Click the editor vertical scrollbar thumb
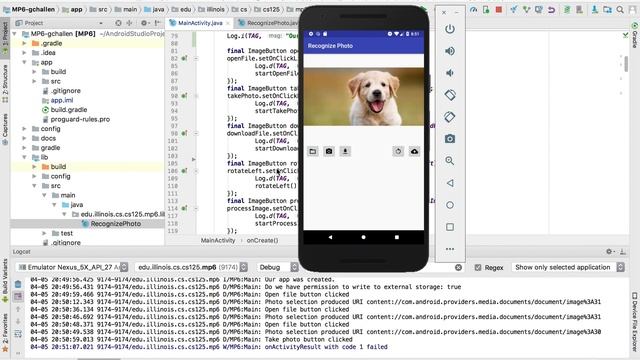 click(626, 63)
